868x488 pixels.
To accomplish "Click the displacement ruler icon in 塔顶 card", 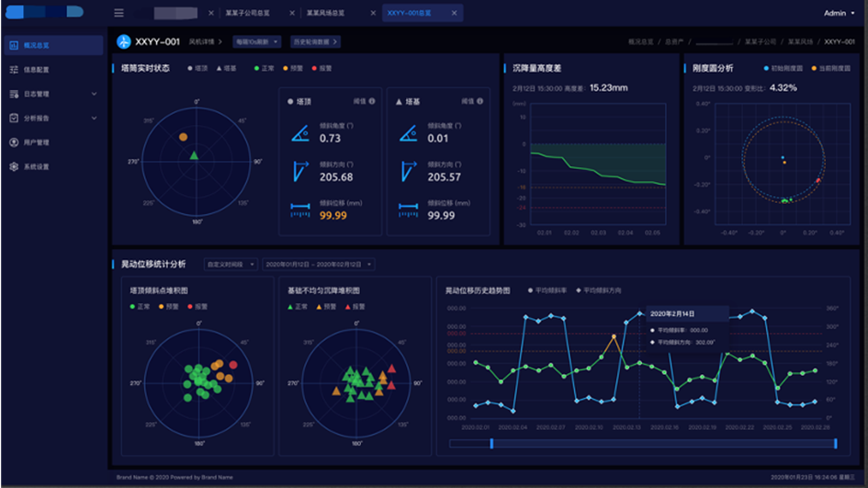I will tap(300, 210).
